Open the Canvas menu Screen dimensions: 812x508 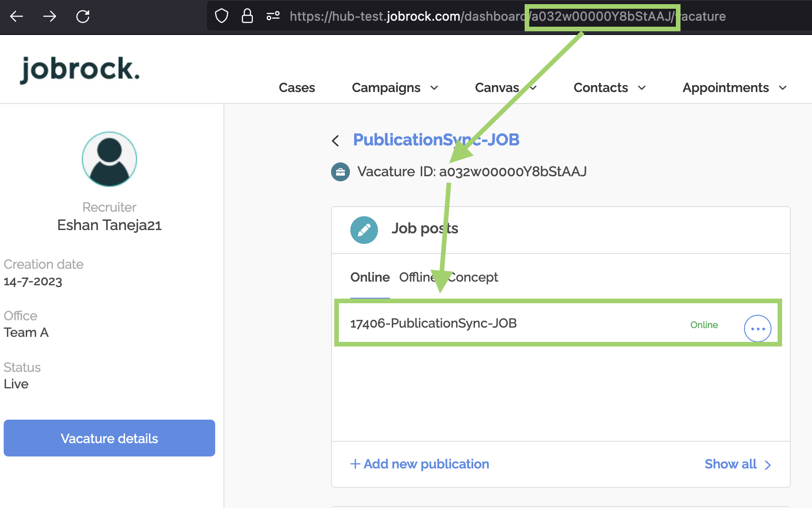click(497, 87)
